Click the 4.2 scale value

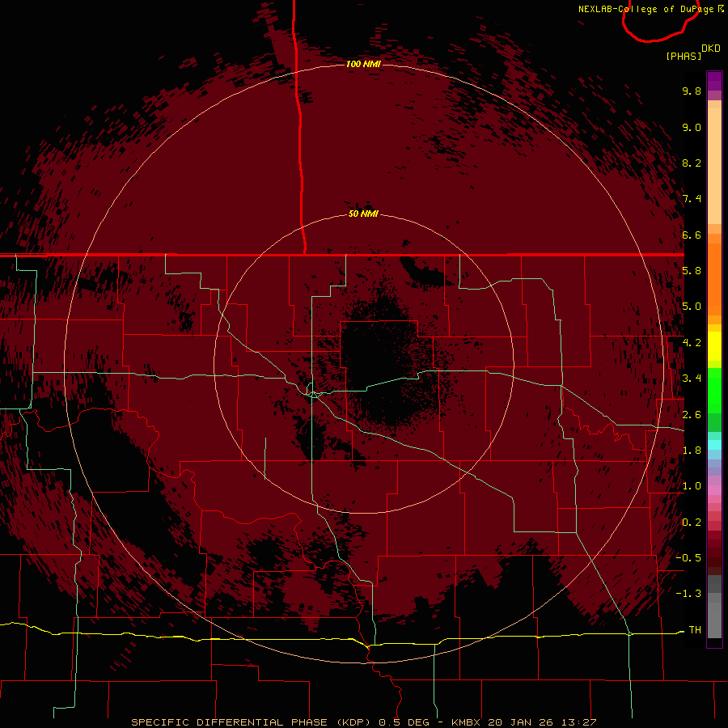pos(692,343)
